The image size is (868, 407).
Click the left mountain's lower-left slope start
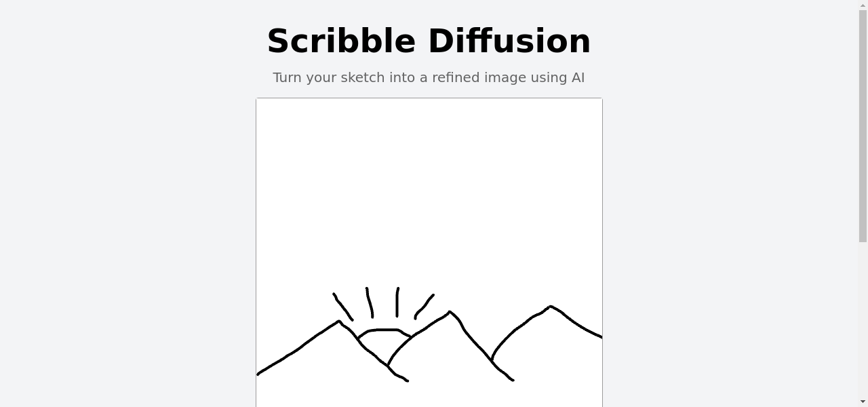(259, 373)
